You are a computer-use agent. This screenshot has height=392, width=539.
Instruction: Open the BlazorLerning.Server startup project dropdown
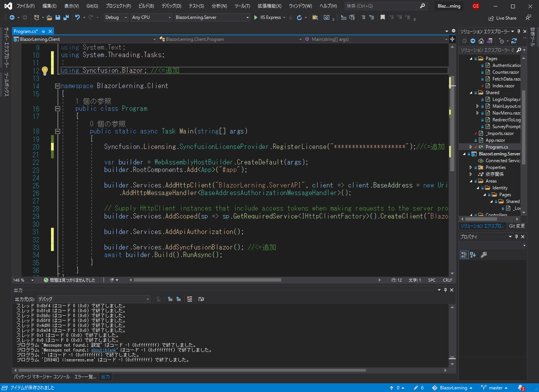[212, 17]
